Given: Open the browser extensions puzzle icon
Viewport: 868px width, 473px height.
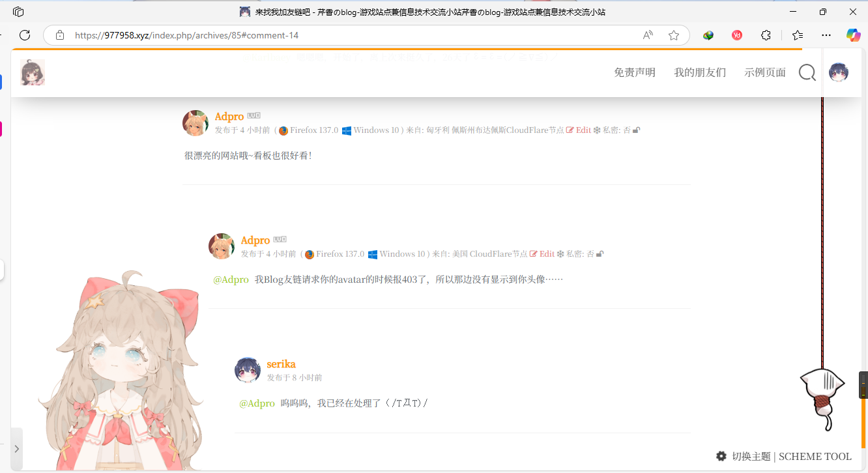Looking at the screenshot, I should tap(766, 35).
